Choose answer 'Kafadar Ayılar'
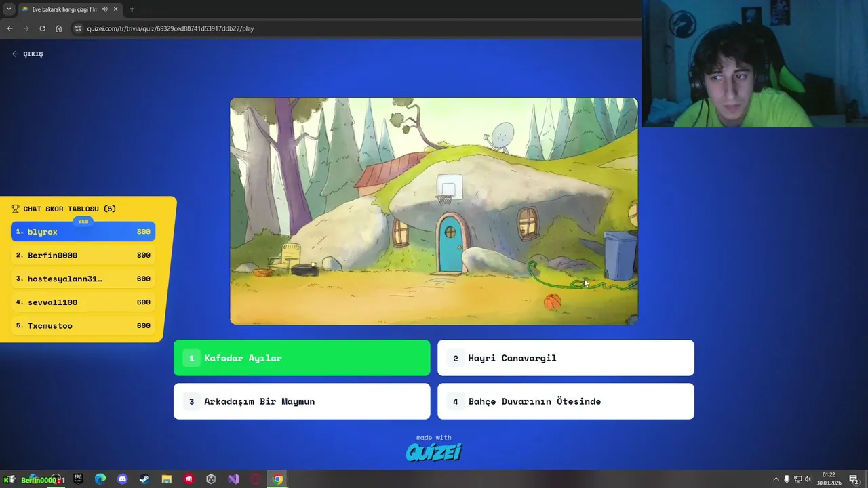The image size is (868, 488). click(x=302, y=358)
